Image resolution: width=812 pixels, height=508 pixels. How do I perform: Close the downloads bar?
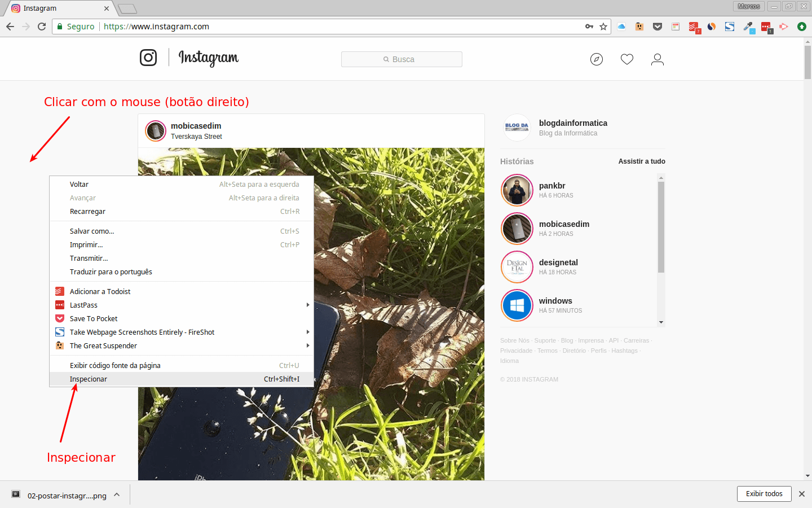pyautogui.click(x=802, y=494)
